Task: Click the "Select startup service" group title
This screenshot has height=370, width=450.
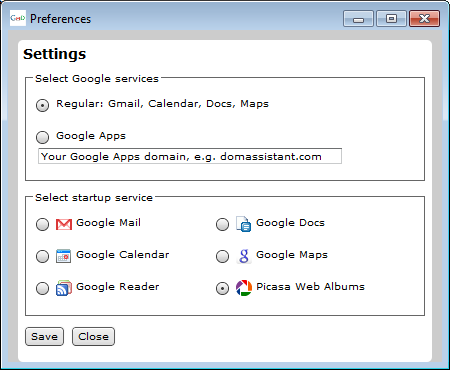Action: click(94, 198)
